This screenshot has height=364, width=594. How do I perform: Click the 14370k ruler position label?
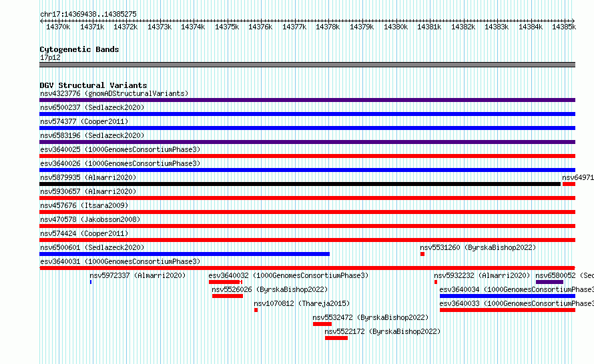58,27
